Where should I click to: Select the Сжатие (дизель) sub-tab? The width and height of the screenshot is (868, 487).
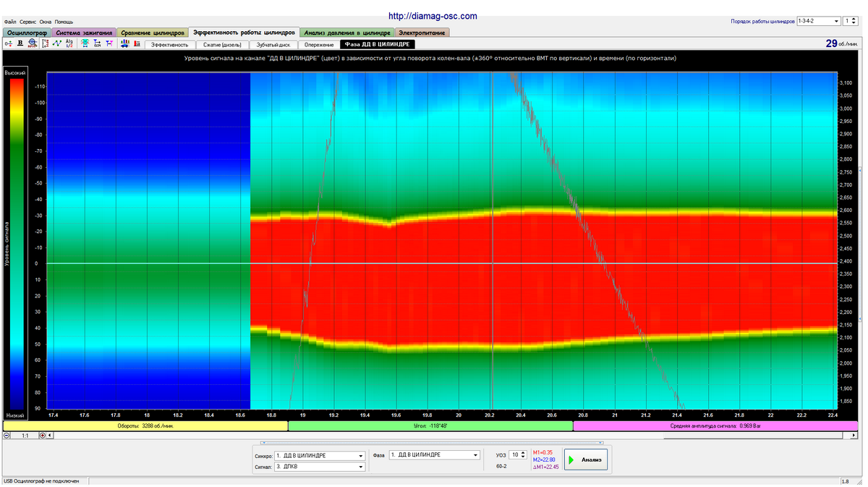tap(222, 44)
